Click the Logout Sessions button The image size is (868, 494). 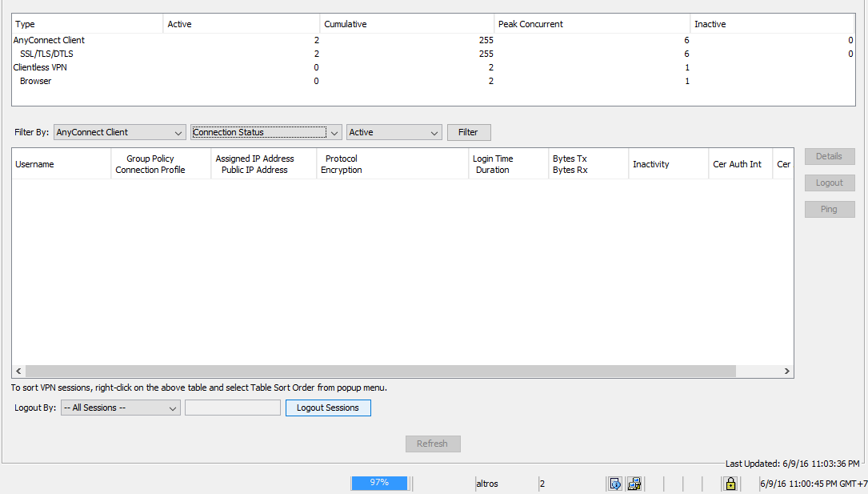tap(328, 408)
